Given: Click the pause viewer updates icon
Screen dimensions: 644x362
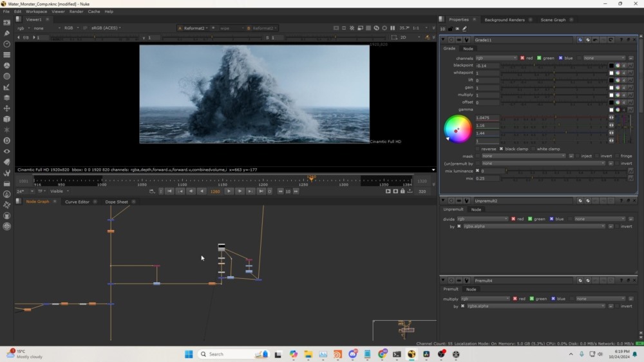Looking at the screenshot, I should point(392,28).
